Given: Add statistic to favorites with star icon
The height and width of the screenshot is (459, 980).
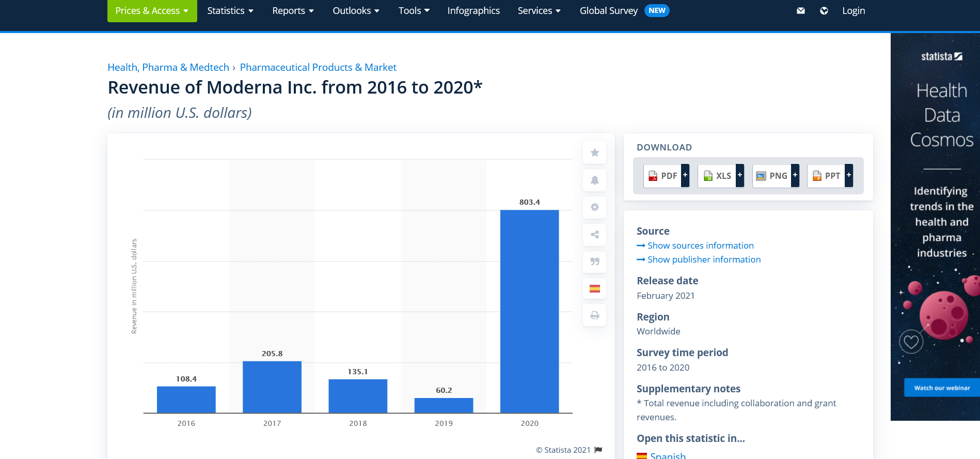Looking at the screenshot, I should (x=594, y=152).
